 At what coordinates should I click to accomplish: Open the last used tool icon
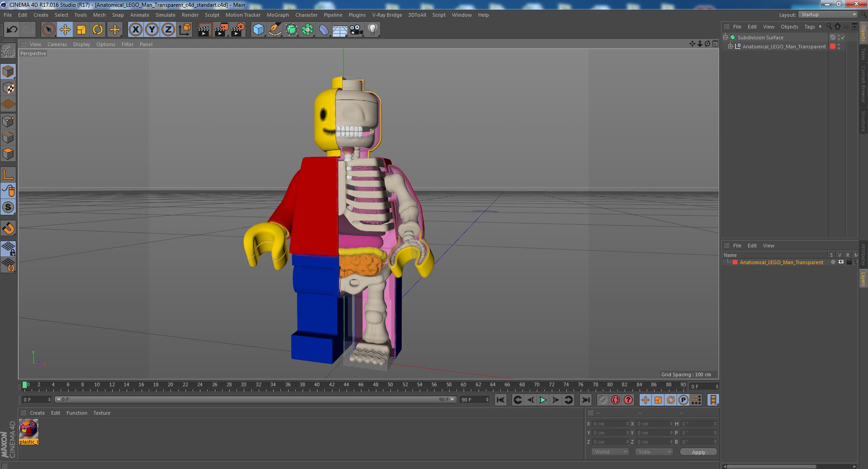pyautogui.click(x=114, y=30)
